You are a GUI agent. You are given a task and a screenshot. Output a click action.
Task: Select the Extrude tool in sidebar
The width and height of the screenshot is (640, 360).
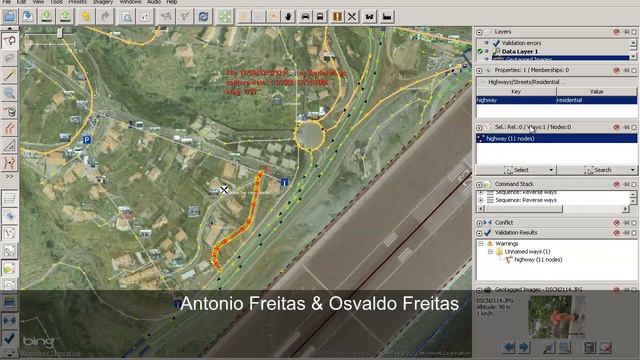(9, 146)
